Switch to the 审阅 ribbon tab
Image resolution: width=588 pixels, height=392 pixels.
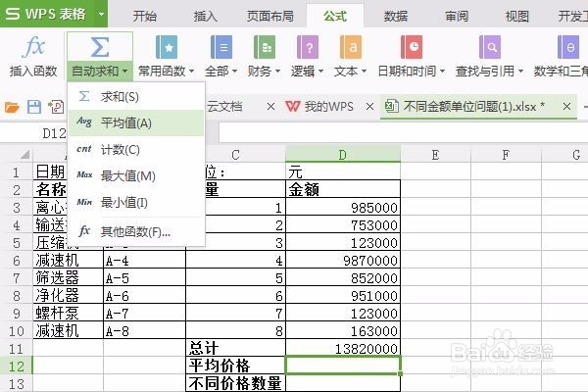(x=457, y=16)
